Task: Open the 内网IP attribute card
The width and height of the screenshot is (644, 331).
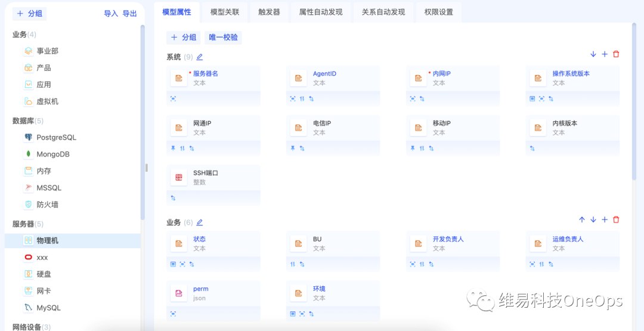Action: [453, 86]
